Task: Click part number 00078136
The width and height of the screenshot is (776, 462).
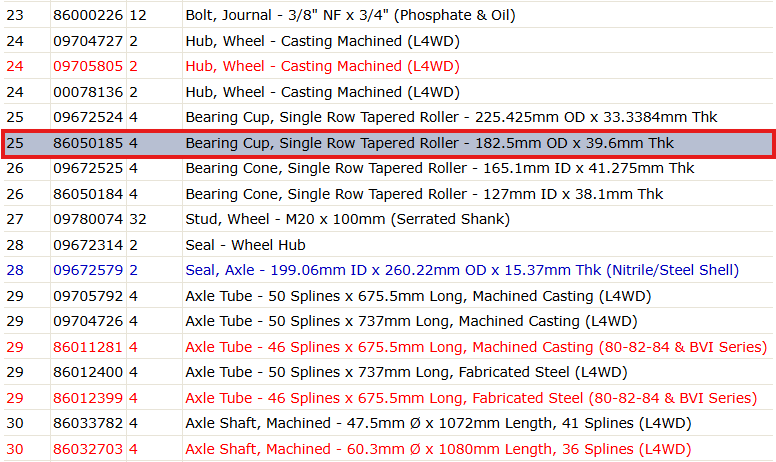Action: pos(88,92)
